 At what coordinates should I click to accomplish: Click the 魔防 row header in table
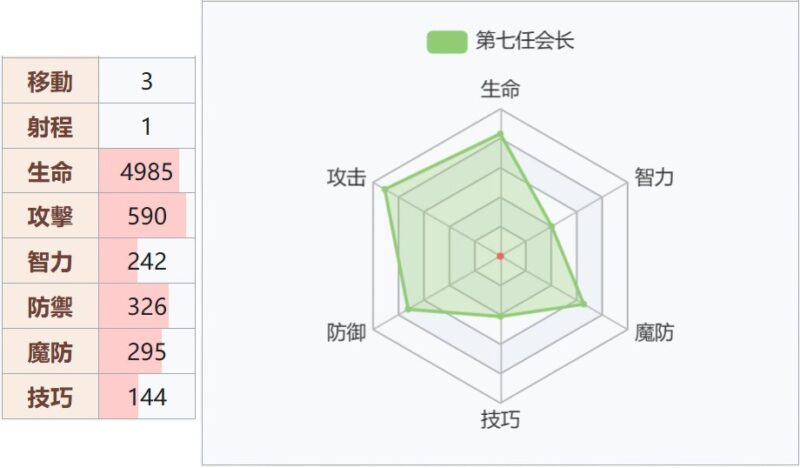click(51, 352)
